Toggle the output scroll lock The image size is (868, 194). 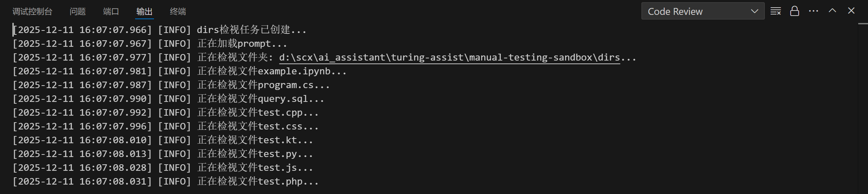point(794,11)
